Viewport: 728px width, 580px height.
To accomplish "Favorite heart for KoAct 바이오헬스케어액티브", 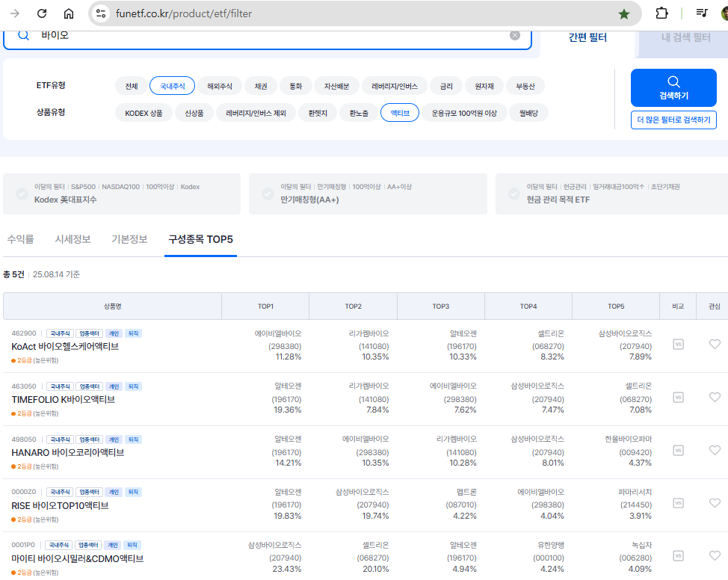I will [715, 344].
